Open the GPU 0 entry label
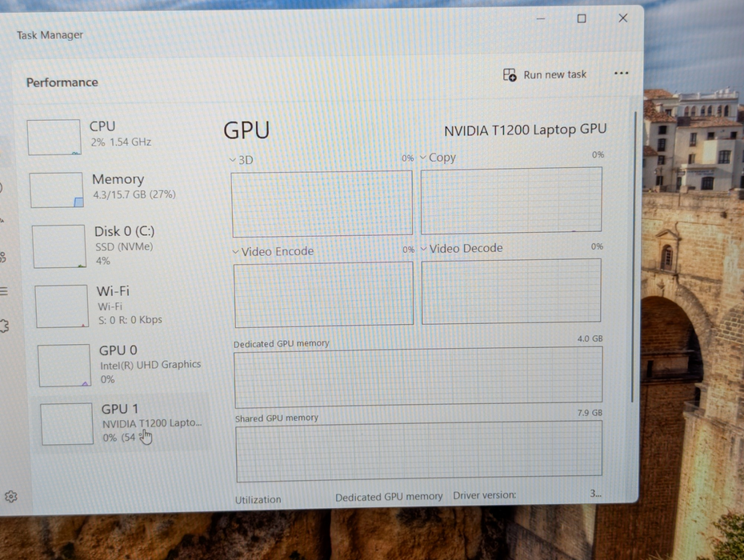 coord(118,350)
